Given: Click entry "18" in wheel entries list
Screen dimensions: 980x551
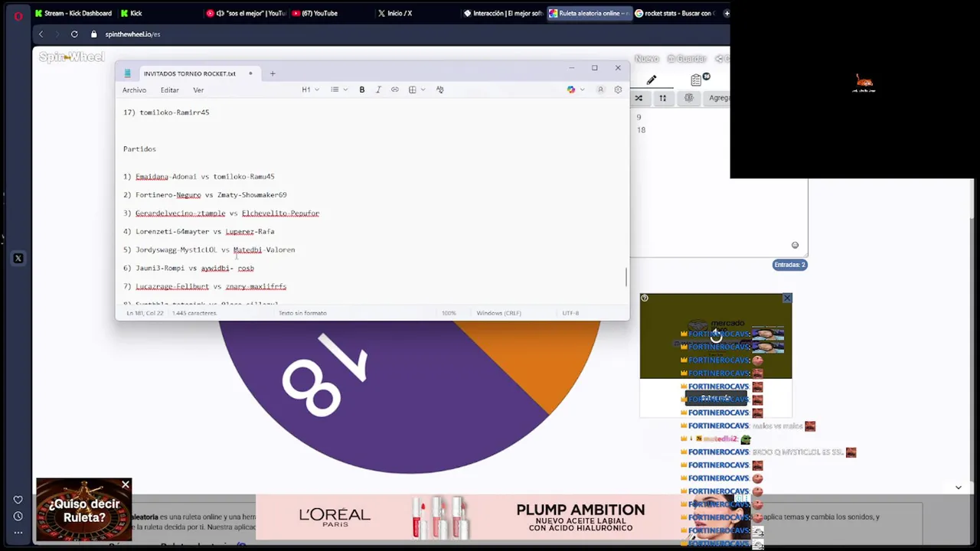Looking at the screenshot, I should tap(641, 130).
